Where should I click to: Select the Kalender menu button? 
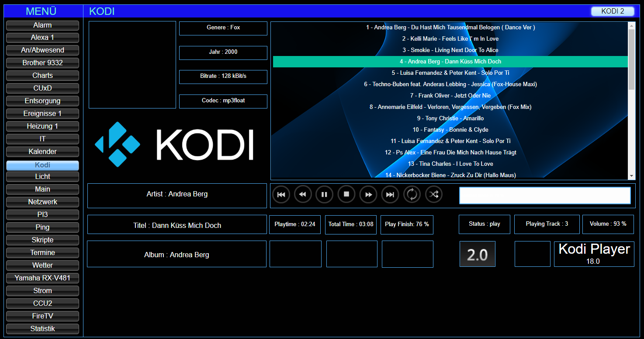pos(42,152)
